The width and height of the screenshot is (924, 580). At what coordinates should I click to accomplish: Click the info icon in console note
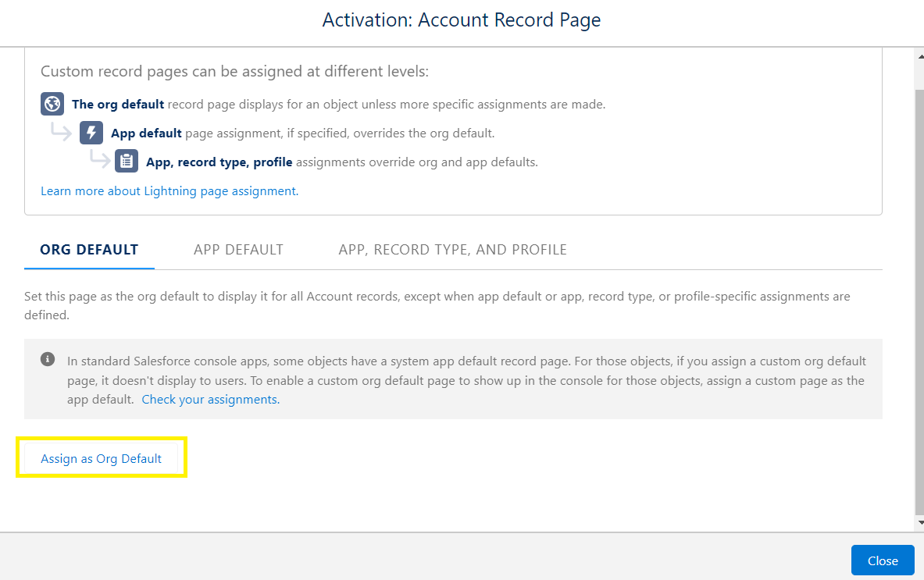(x=48, y=359)
